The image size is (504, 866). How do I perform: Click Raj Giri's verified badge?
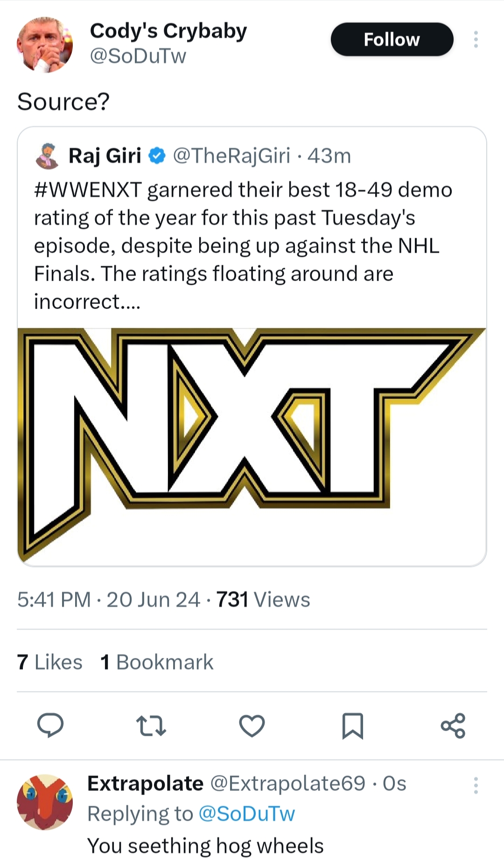point(157,156)
